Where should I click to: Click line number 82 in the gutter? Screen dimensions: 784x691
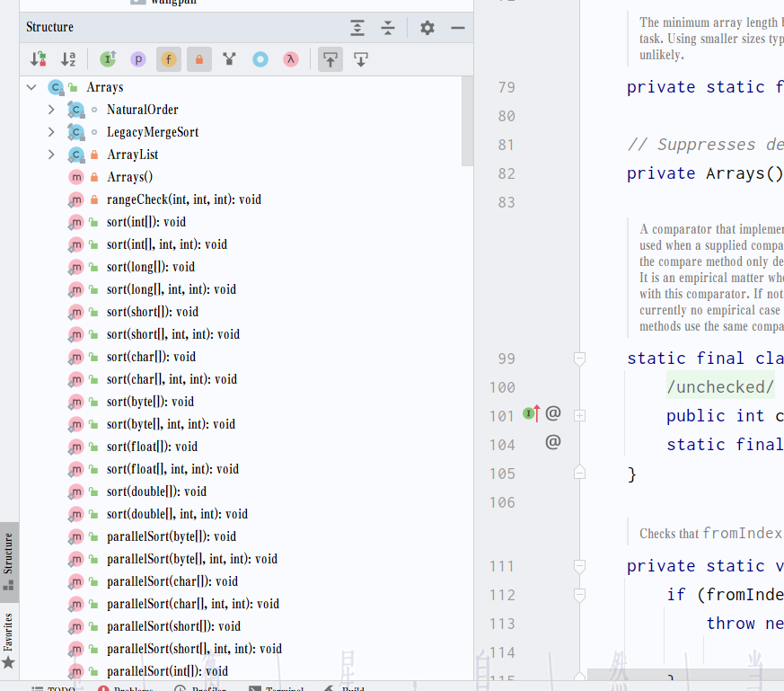click(506, 173)
